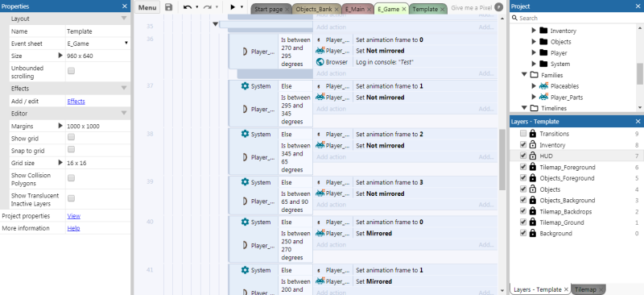Collapse the Editor properties section
Image resolution: width=644 pixels, height=295 pixels.
point(124,113)
